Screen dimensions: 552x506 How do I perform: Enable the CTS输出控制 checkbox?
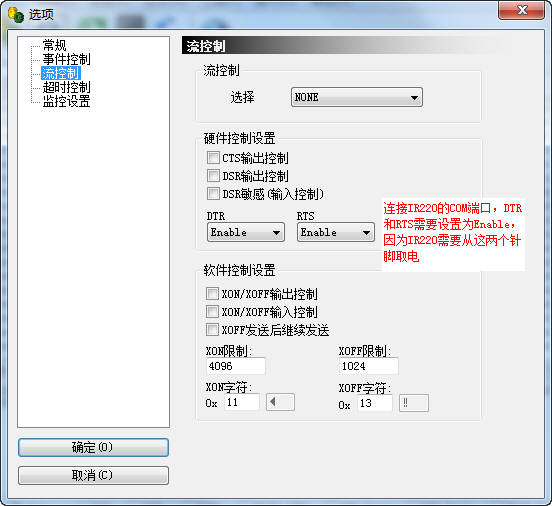tap(213, 157)
